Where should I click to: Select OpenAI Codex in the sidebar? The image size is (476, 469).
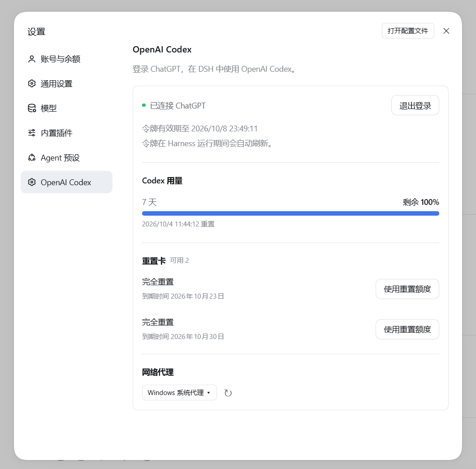click(x=66, y=182)
